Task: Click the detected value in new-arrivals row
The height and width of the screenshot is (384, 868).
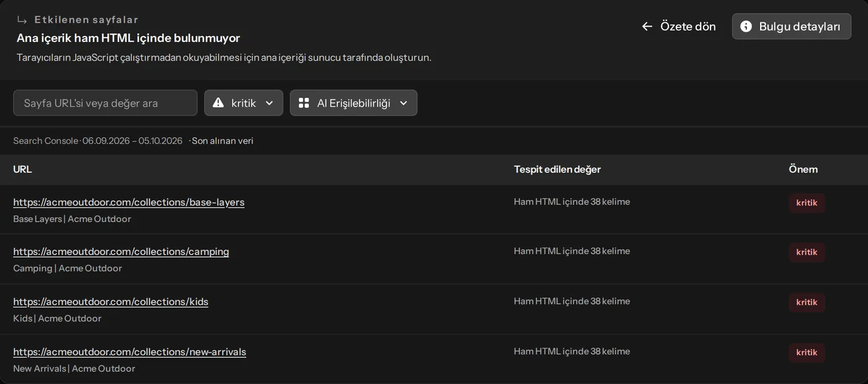Action: pos(572,351)
